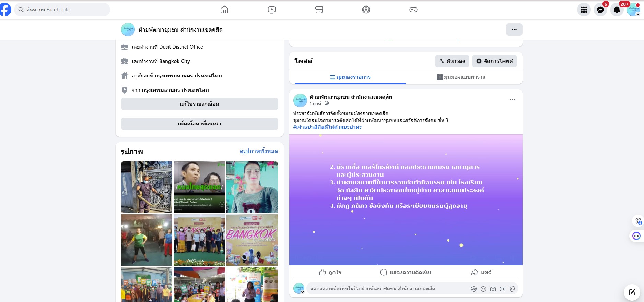Click the floating extension grid icon on right edge
Image resolution: width=644 pixels, height=302 pixels.
pos(638,221)
